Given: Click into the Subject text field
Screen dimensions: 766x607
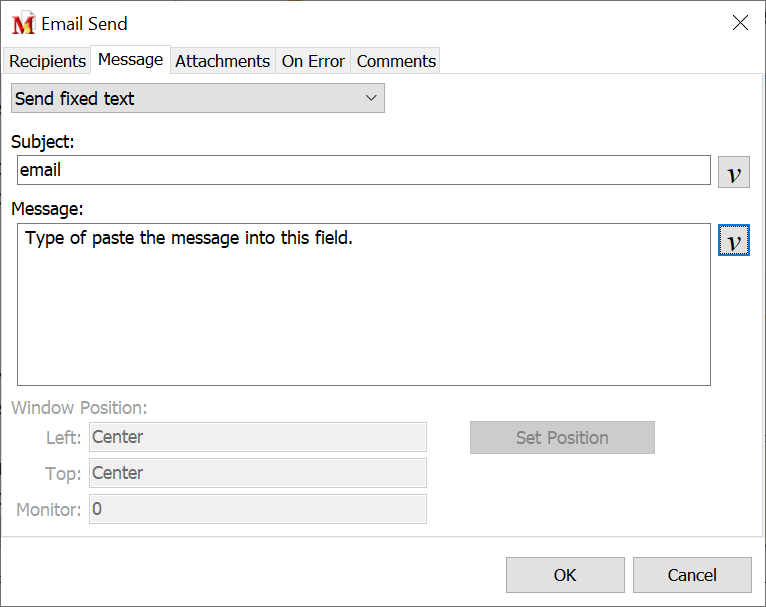Looking at the screenshot, I should click(364, 170).
